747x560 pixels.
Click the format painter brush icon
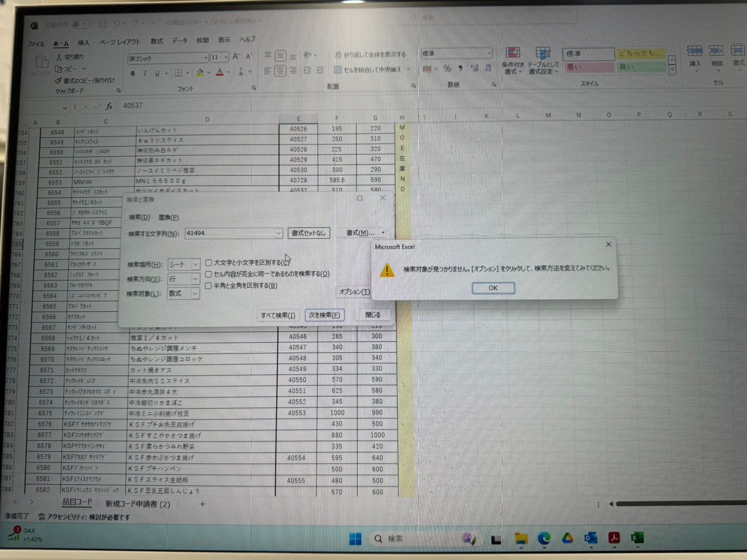[58, 81]
